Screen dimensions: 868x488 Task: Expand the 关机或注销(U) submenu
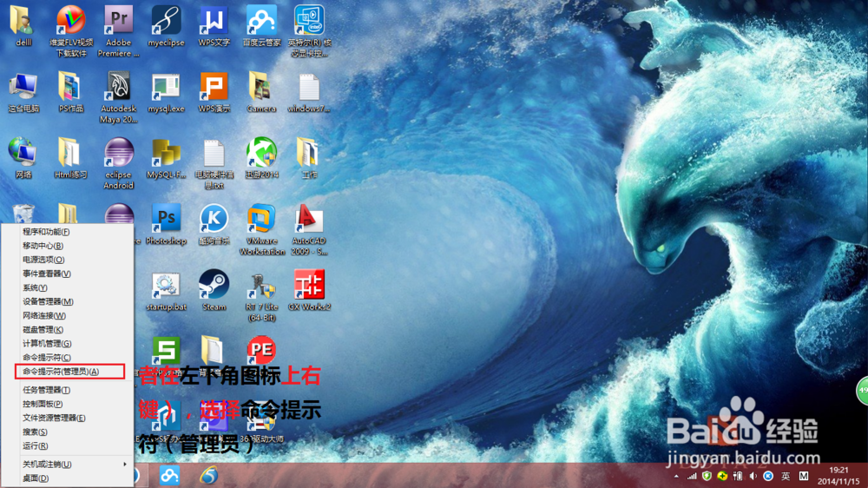pyautogui.click(x=68, y=465)
